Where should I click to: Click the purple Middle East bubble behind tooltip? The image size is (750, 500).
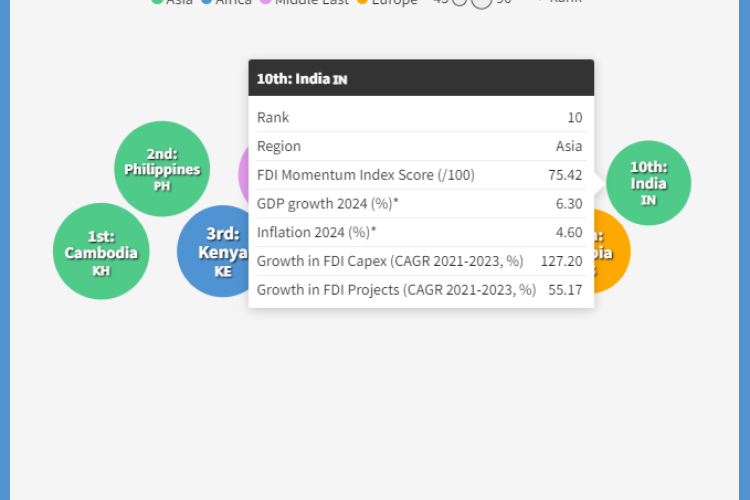click(x=243, y=175)
